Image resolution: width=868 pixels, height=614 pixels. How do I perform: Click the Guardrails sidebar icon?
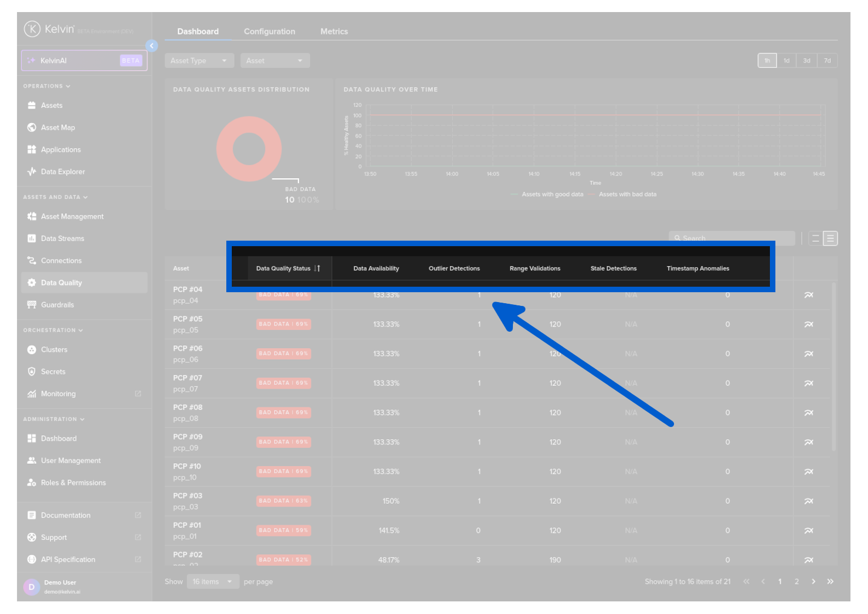32,305
